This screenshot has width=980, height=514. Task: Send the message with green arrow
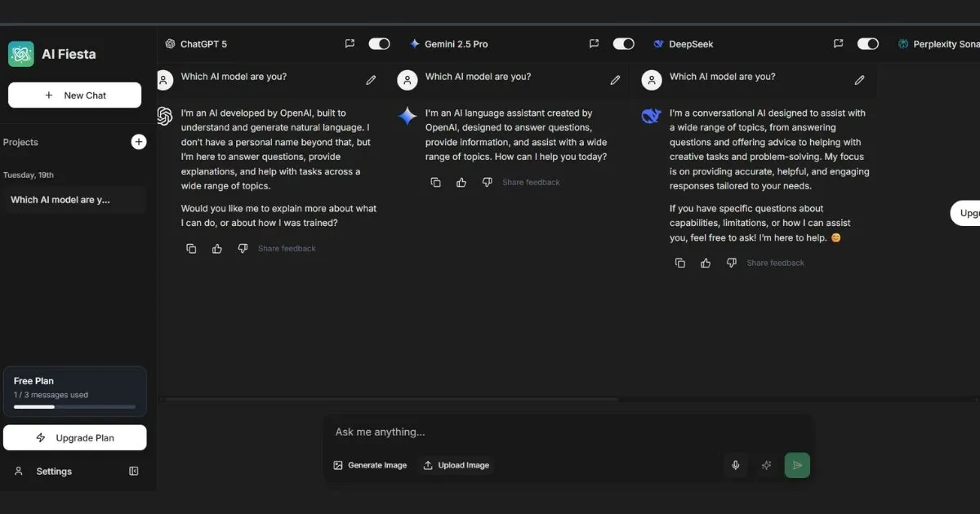point(797,465)
